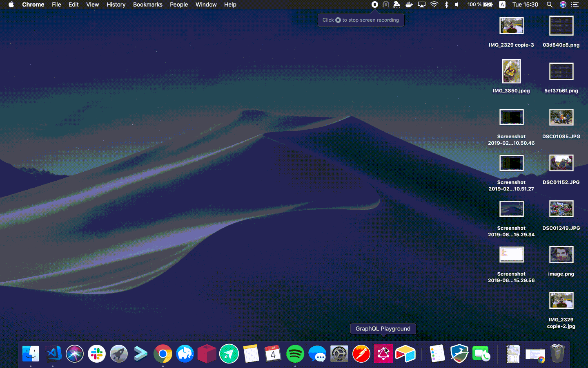The width and height of the screenshot is (588, 368).
Task: Launch Visual Studio Code from Dock
Action: (53, 354)
